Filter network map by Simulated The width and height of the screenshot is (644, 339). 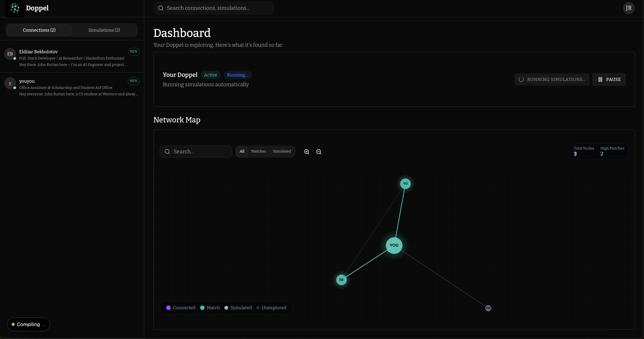(x=281, y=151)
